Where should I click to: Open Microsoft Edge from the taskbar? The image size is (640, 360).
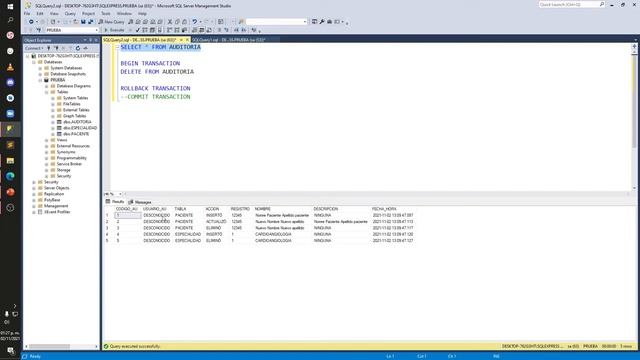pyautogui.click(x=10, y=176)
